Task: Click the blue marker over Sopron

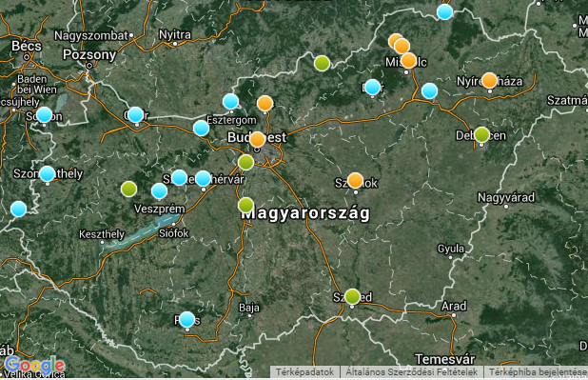Action: [x=45, y=114]
